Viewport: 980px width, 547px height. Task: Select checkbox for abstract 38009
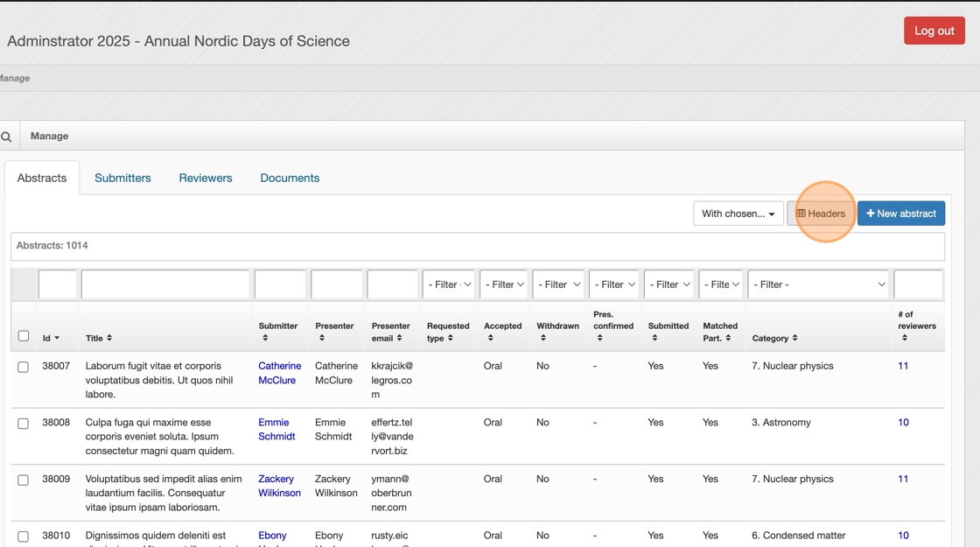click(x=24, y=480)
